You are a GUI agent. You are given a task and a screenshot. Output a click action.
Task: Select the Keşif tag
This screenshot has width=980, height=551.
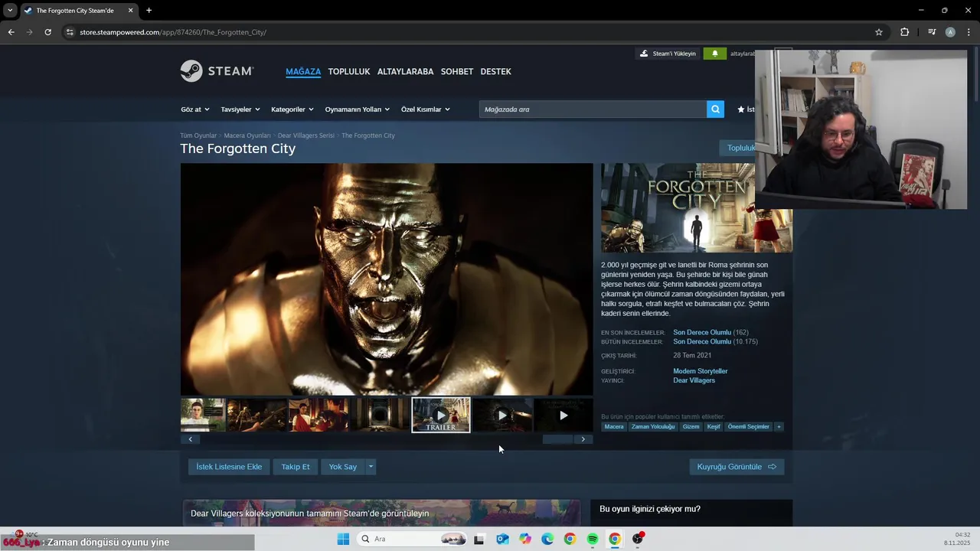click(x=714, y=427)
